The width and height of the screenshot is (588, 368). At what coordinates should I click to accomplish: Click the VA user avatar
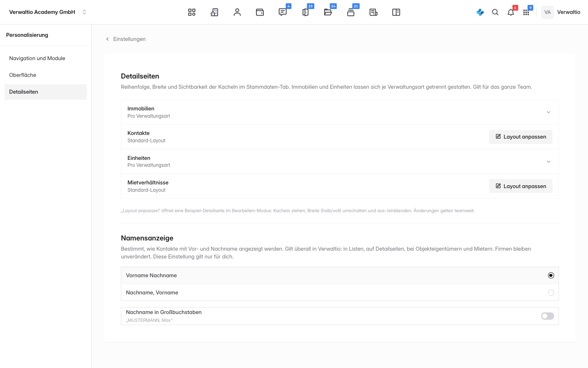pyautogui.click(x=548, y=12)
